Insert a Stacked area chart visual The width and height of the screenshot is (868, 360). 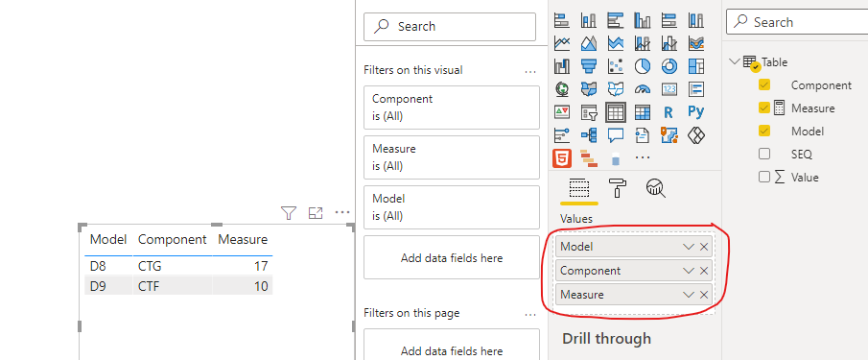615,44
